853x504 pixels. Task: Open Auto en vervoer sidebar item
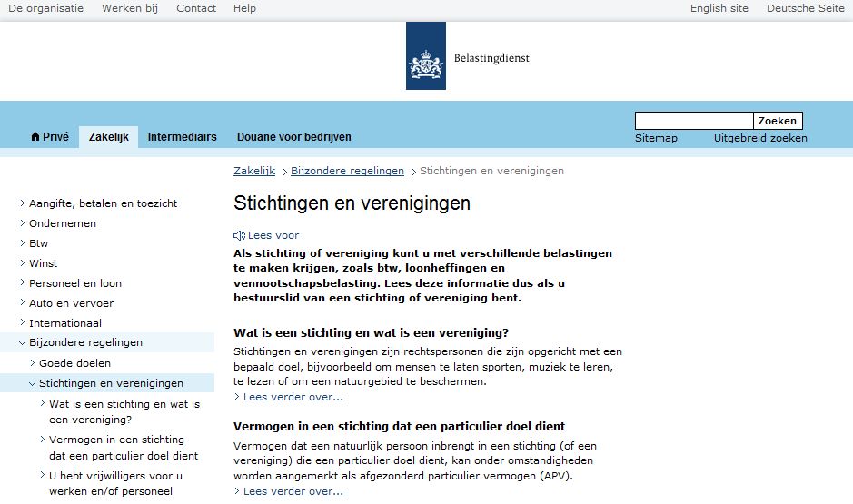point(71,302)
